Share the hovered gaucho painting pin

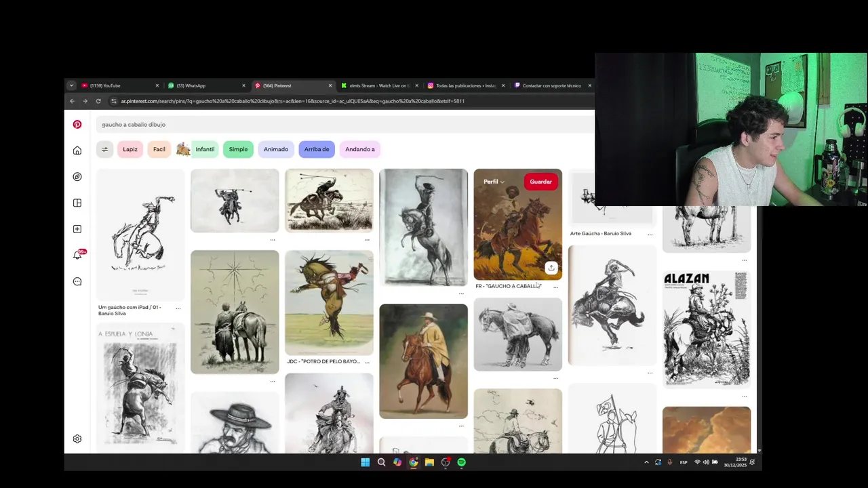(551, 268)
